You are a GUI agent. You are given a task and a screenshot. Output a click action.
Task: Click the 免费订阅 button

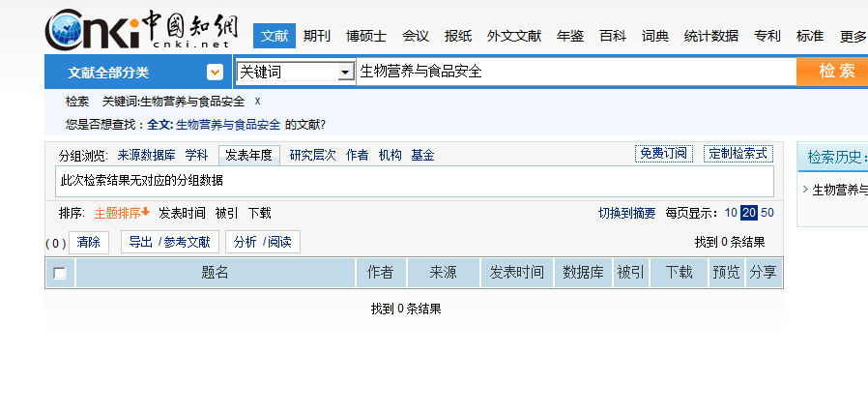pyautogui.click(x=664, y=154)
